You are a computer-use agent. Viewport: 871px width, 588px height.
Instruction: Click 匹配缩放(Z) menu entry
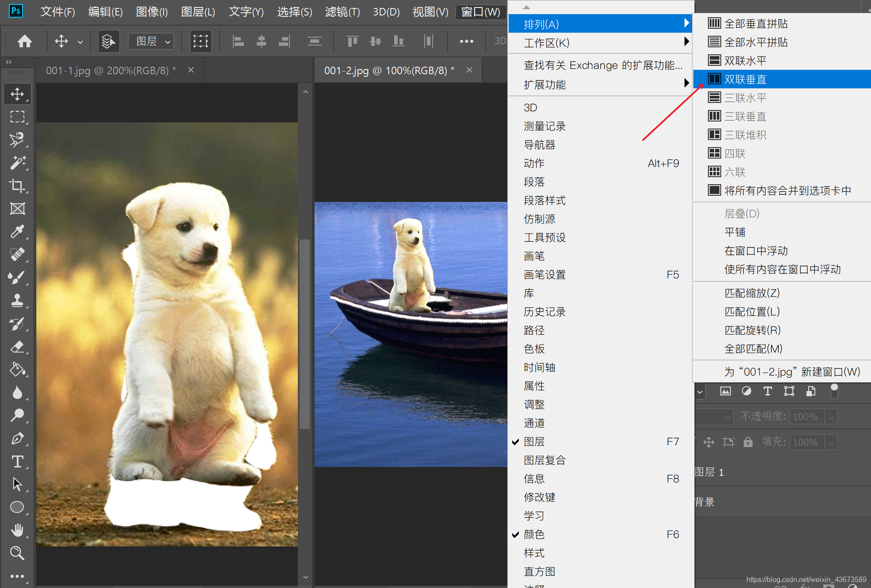click(x=752, y=293)
